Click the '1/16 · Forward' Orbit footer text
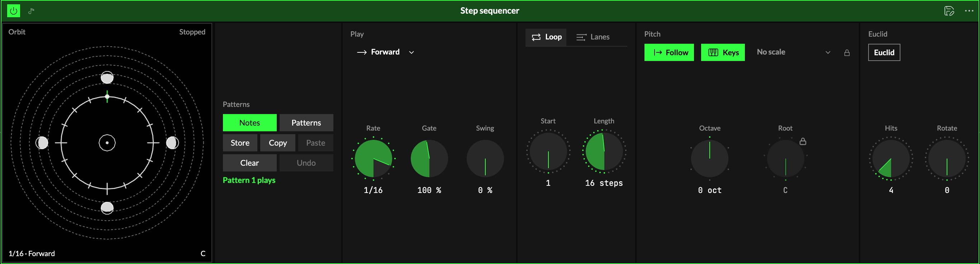The height and width of the screenshot is (264, 980). (x=32, y=254)
